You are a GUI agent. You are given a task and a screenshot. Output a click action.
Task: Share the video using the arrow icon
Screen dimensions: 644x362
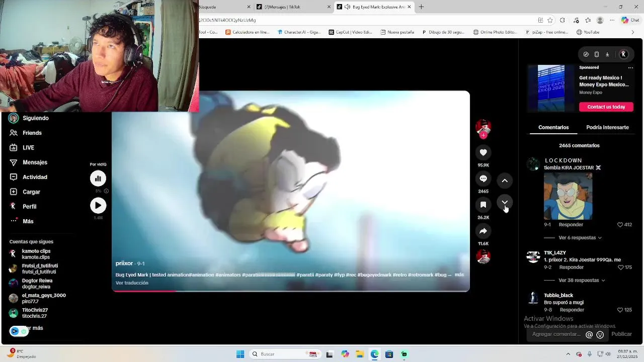click(483, 231)
